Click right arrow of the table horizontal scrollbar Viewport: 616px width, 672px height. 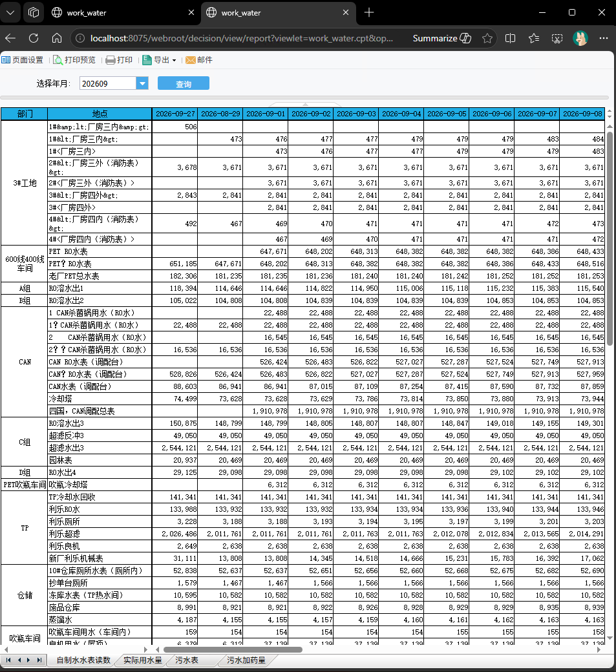599,649
